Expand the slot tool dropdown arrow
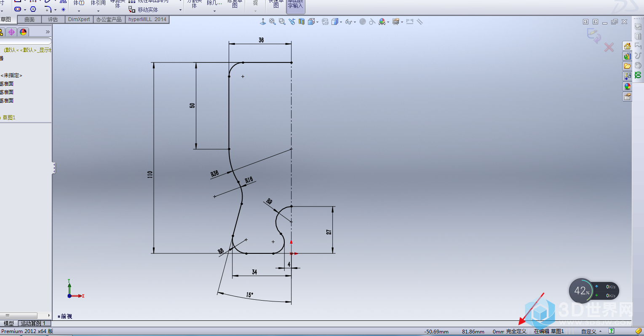The height and width of the screenshot is (336, 644). 25,10
